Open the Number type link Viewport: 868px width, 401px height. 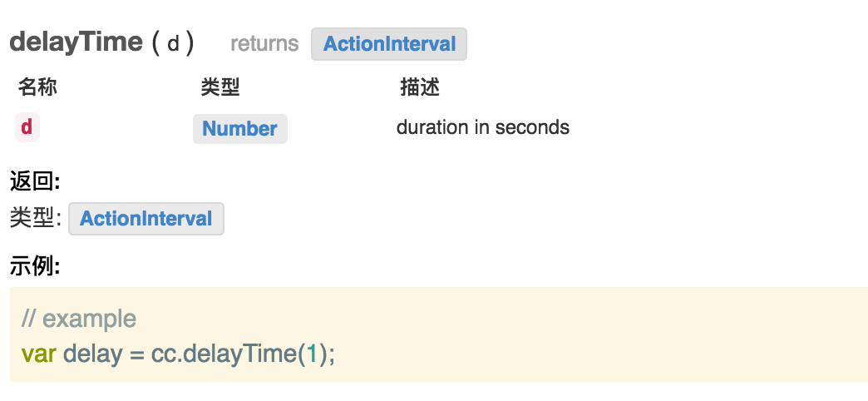(239, 129)
